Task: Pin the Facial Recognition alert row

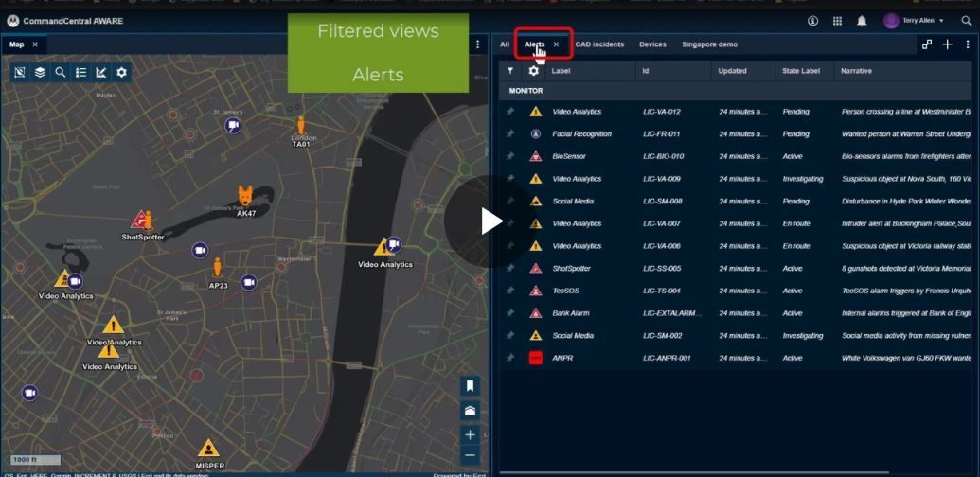Action: point(509,134)
